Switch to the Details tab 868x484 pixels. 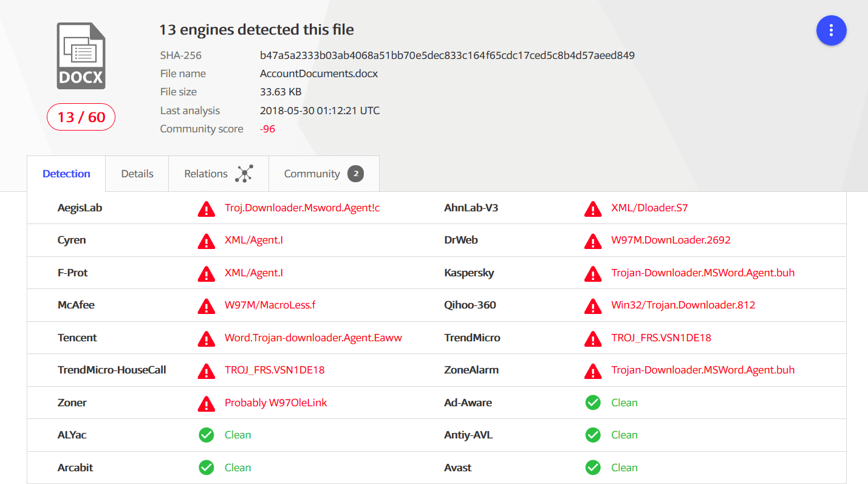[x=137, y=174]
